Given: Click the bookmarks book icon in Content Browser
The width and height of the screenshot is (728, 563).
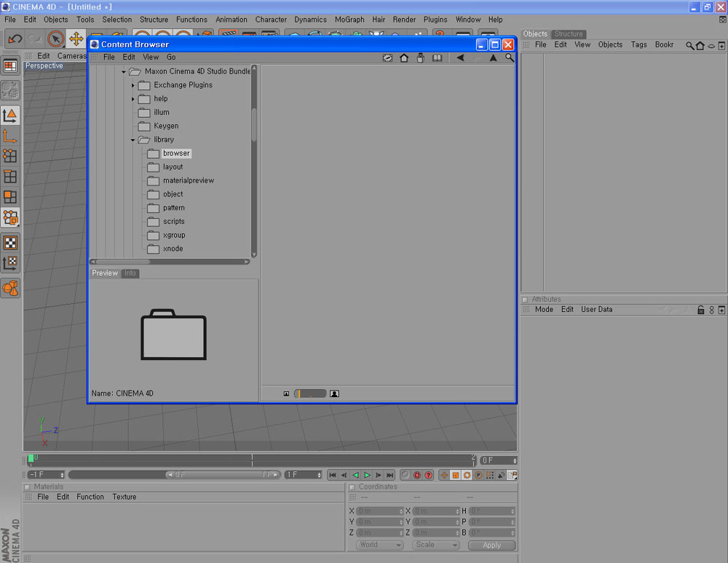Looking at the screenshot, I should click(437, 58).
